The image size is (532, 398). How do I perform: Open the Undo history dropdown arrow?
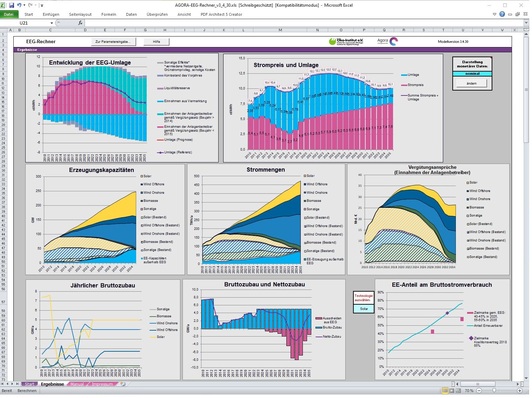pos(24,5)
